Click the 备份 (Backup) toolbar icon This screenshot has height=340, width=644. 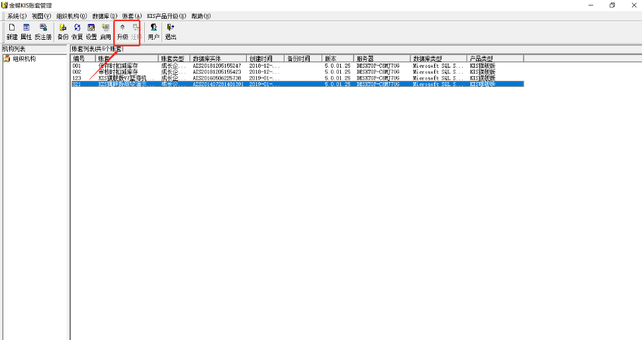point(63,32)
